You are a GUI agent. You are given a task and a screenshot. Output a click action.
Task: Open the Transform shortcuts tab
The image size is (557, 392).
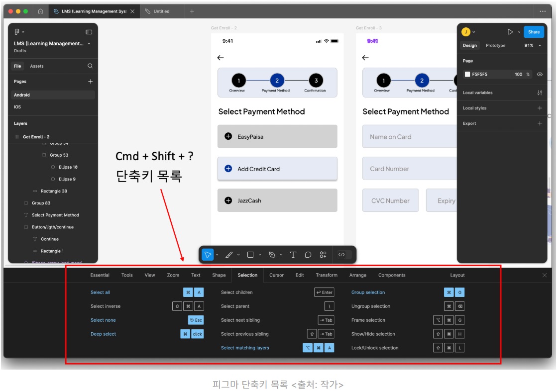(327, 275)
